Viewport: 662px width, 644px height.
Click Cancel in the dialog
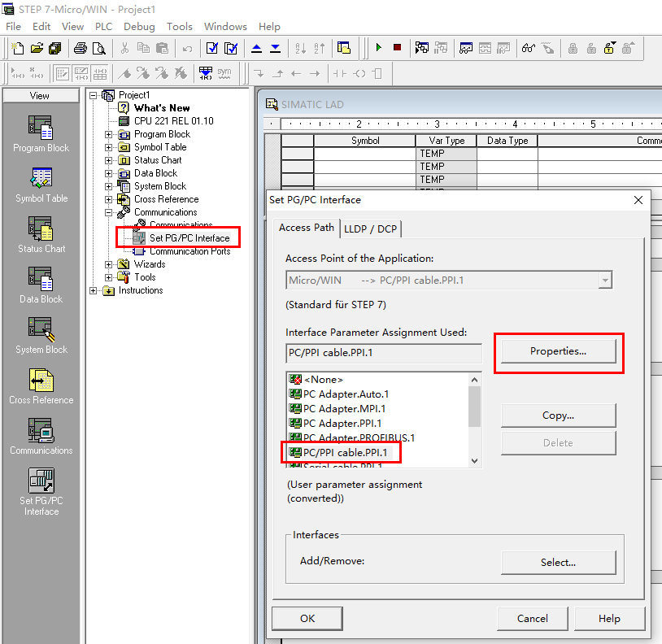[533, 619]
